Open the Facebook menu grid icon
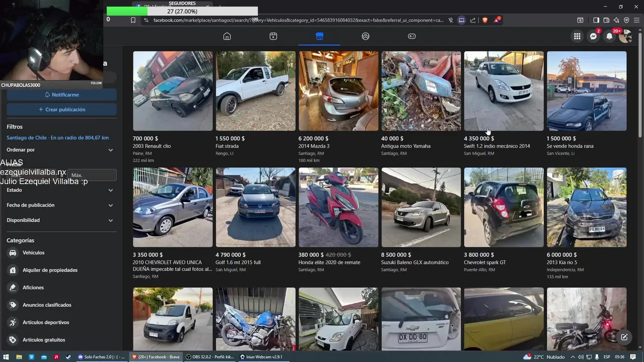 click(577, 36)
